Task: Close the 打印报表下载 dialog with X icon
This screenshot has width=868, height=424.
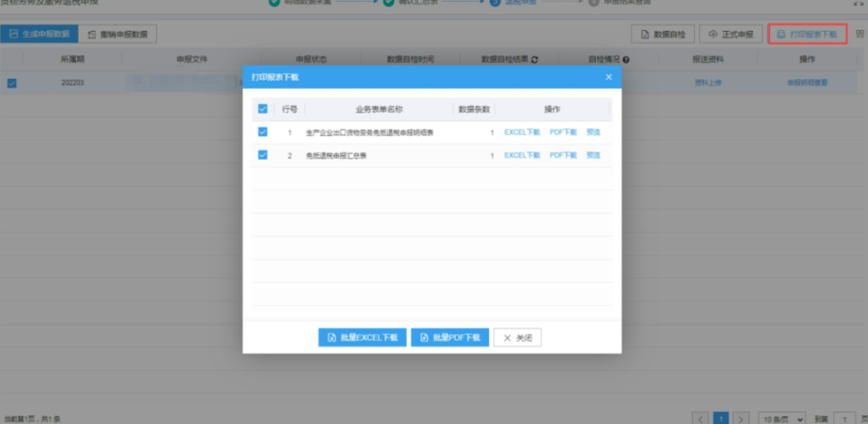Action: (609, 77)
